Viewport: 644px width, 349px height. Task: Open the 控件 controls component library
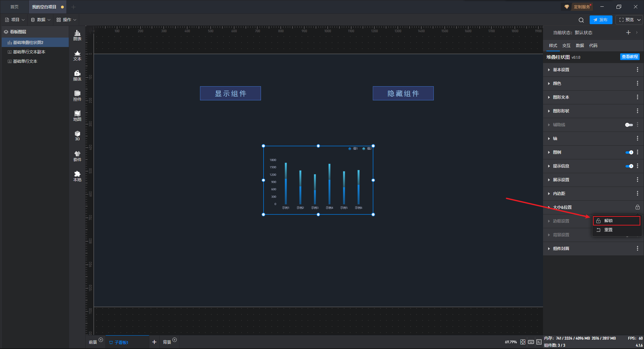point(77,96)
